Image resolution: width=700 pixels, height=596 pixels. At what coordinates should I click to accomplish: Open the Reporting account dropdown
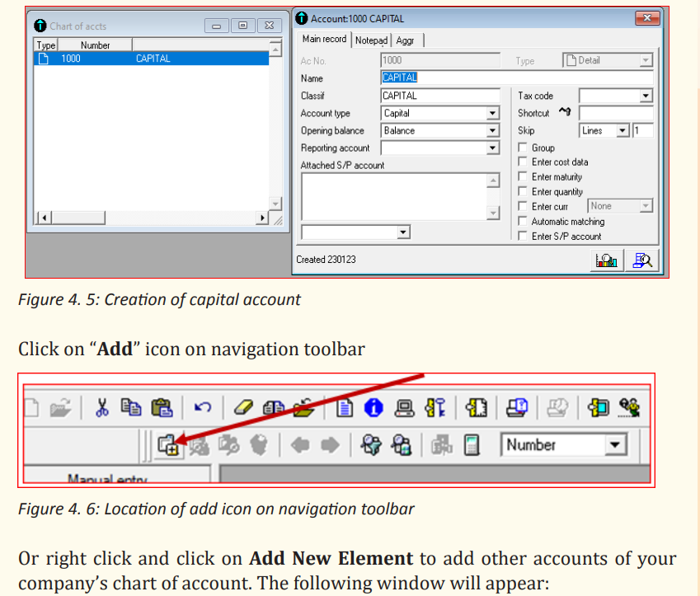point(492,148)
